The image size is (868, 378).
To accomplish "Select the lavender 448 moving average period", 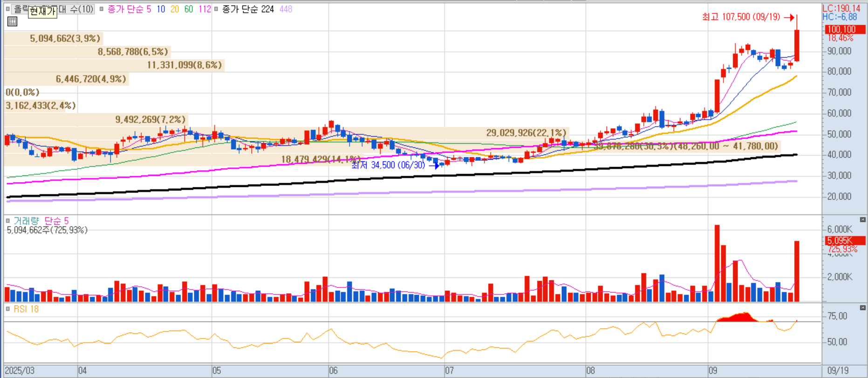I will 286,9.
